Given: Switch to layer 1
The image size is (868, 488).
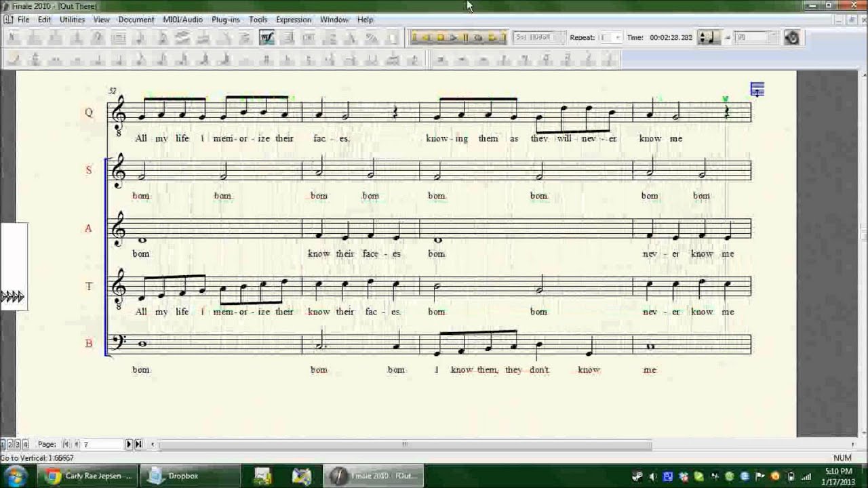Looking at the screenshot, I should click(x=3, y=445).
